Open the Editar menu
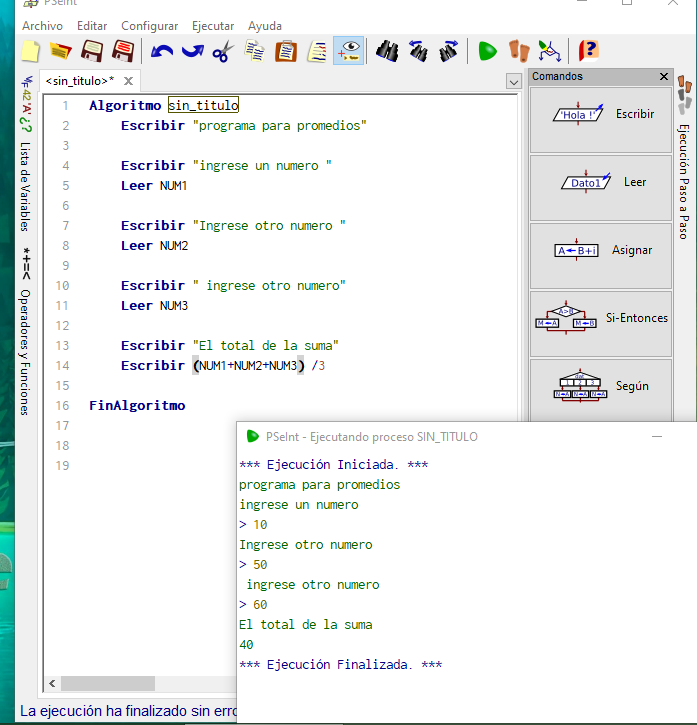The image size is (697, 725). point(92,26)
